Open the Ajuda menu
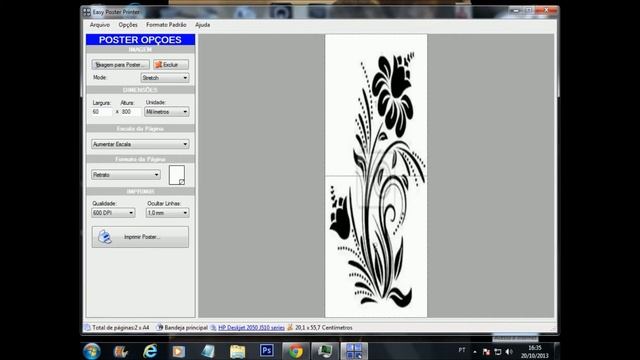Viewport: 640px width, 360px height. coord(202,25)
